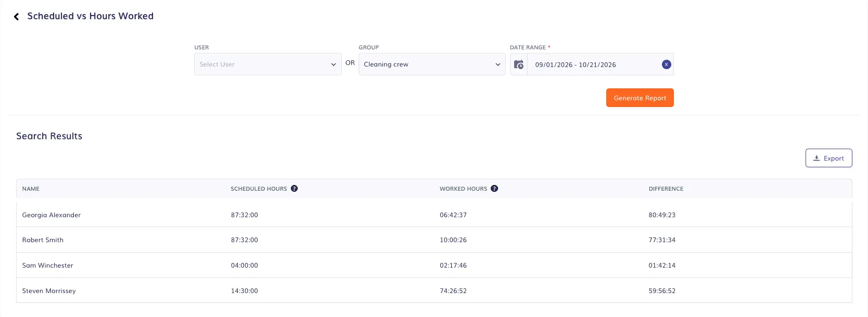Open the Cleaning crew group dropdown

(432, 64)
